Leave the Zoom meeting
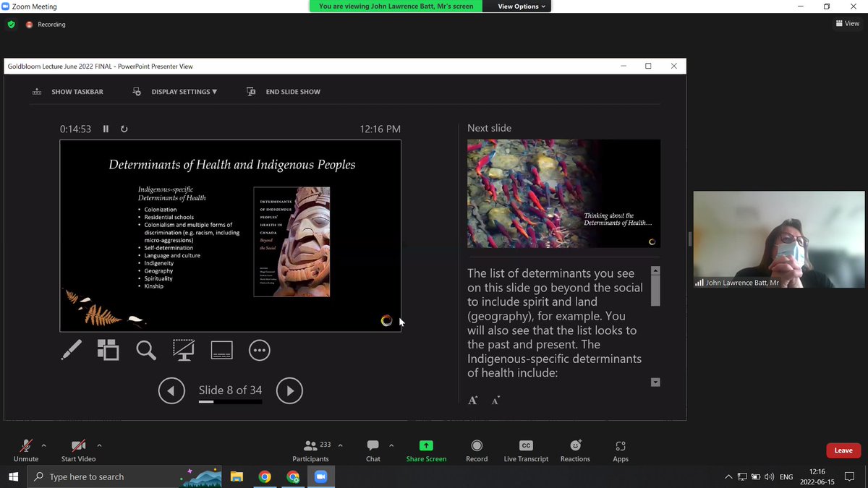 [x=843, y=450]
